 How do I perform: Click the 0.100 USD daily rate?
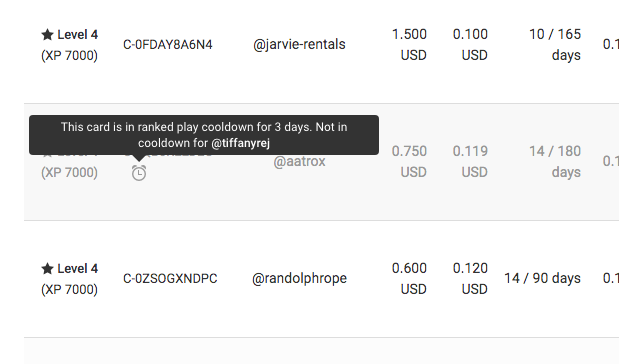pyautogui.click(x=470, y=45)
